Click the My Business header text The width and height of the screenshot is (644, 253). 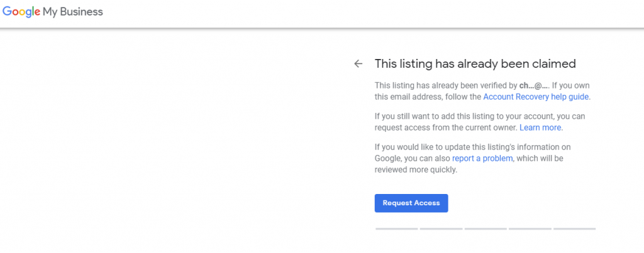pyautogui.click(x=73, y=12)
